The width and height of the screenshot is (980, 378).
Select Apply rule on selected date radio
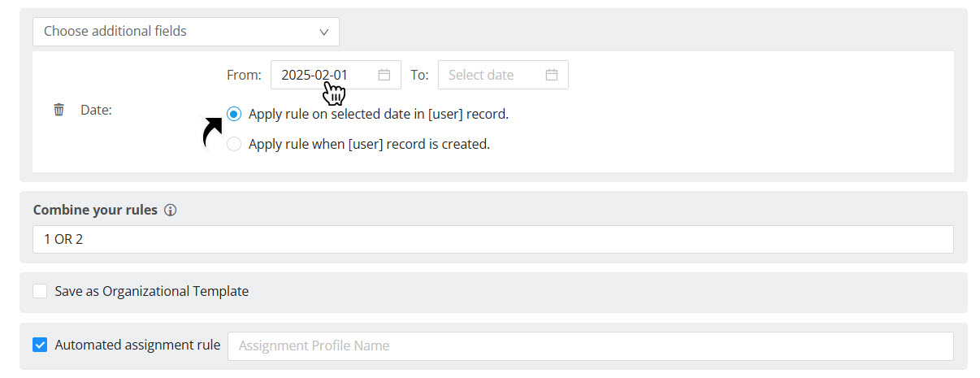[x=234, y=115]
